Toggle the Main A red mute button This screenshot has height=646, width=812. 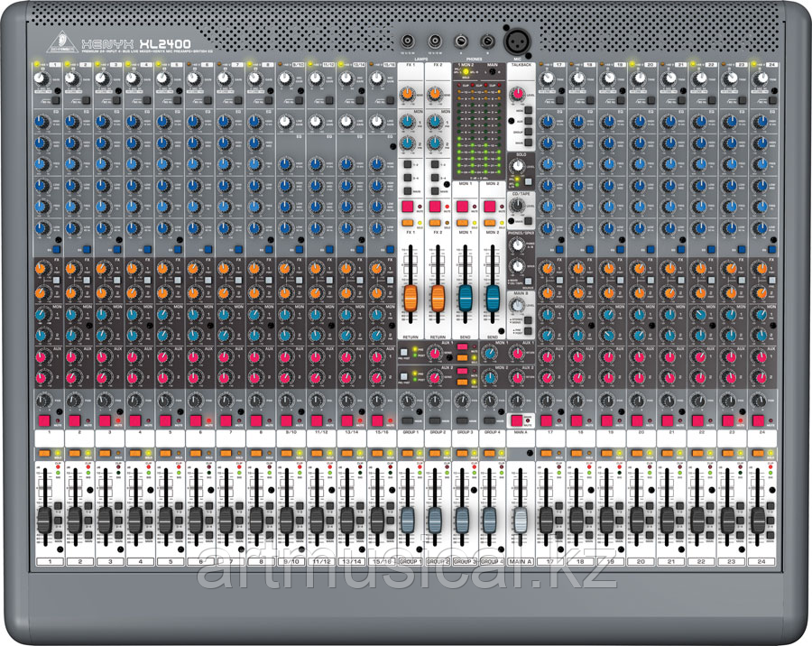click(520, 420)
